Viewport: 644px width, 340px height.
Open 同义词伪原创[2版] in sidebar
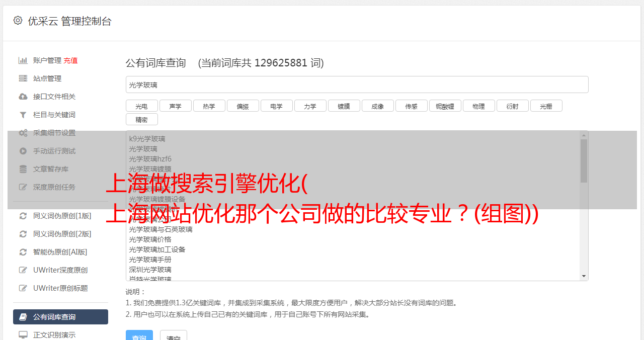coord(60,234)
